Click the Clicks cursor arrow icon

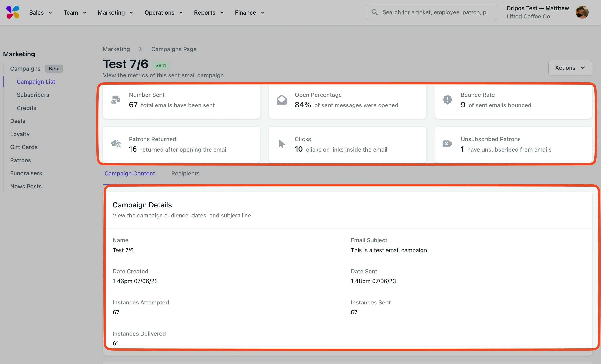pos(281,144)
